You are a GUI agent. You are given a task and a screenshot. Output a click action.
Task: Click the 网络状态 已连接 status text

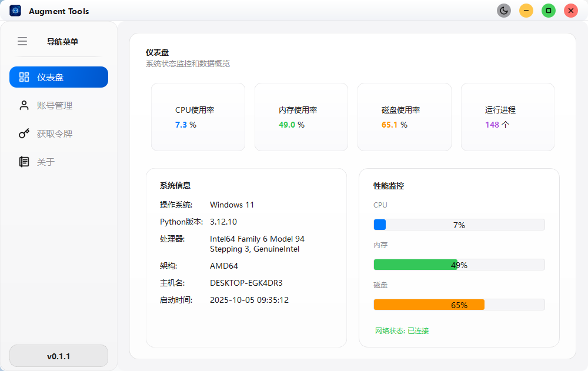pyautogui.click(x=402, y=330)
